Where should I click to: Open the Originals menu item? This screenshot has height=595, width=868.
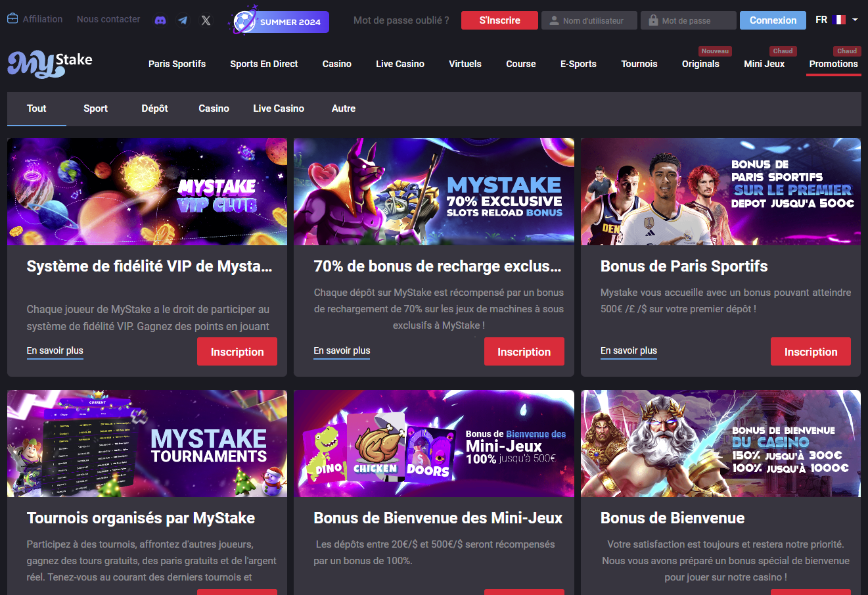(700, 64)
